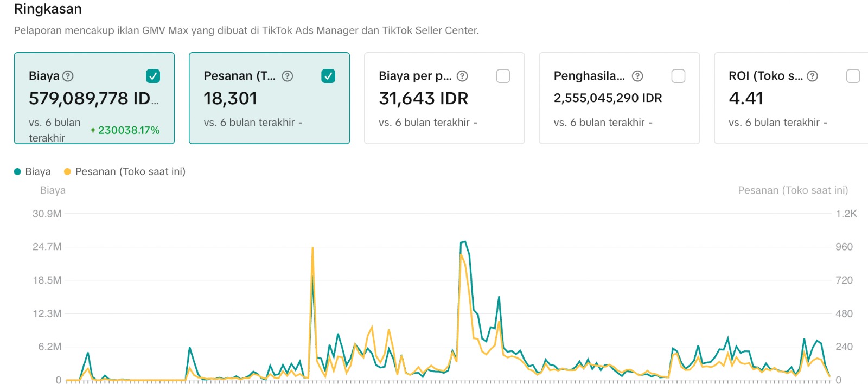Open the ROI (Toko s... help icon

pos(812,76)
